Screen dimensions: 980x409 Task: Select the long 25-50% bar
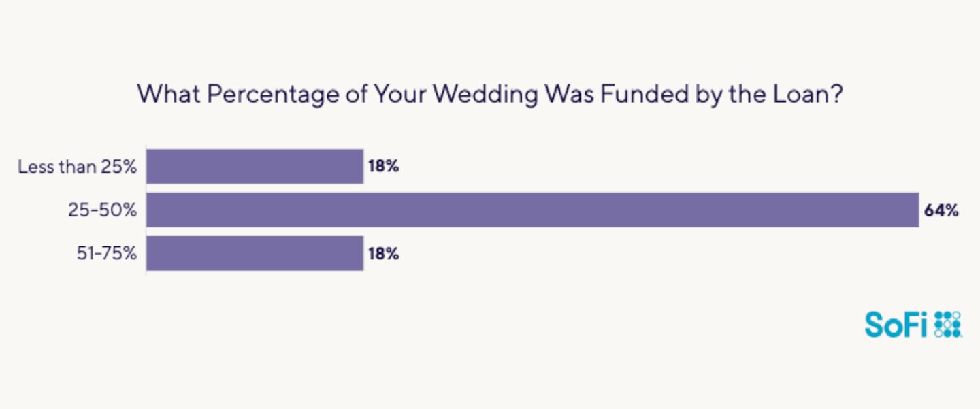point(532,210)
